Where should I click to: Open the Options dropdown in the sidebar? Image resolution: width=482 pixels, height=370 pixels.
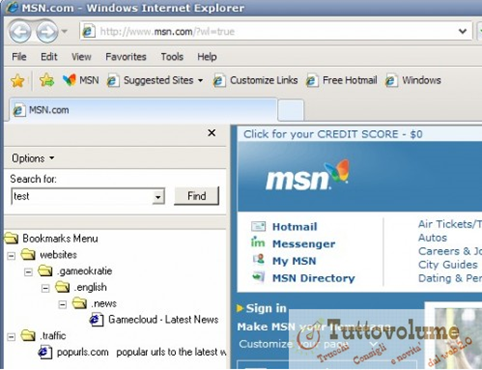pyautogui.click(x=33, y=158)
